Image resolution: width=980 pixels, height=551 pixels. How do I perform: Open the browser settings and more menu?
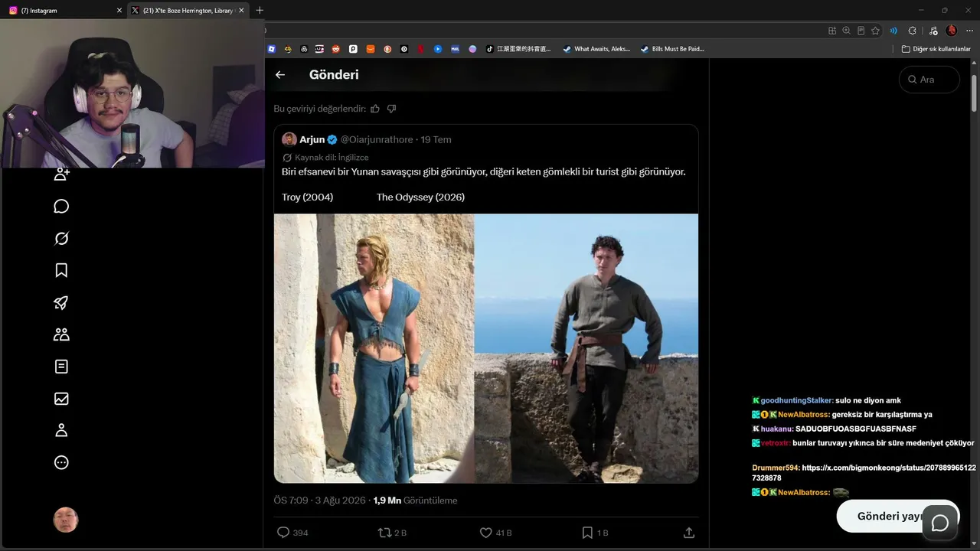tap(969, 31)
